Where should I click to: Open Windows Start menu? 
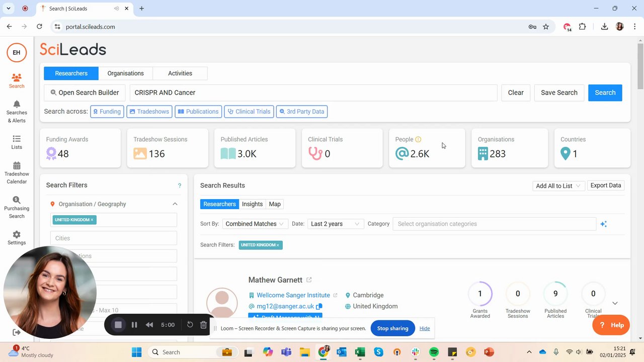tap(137, 352)
